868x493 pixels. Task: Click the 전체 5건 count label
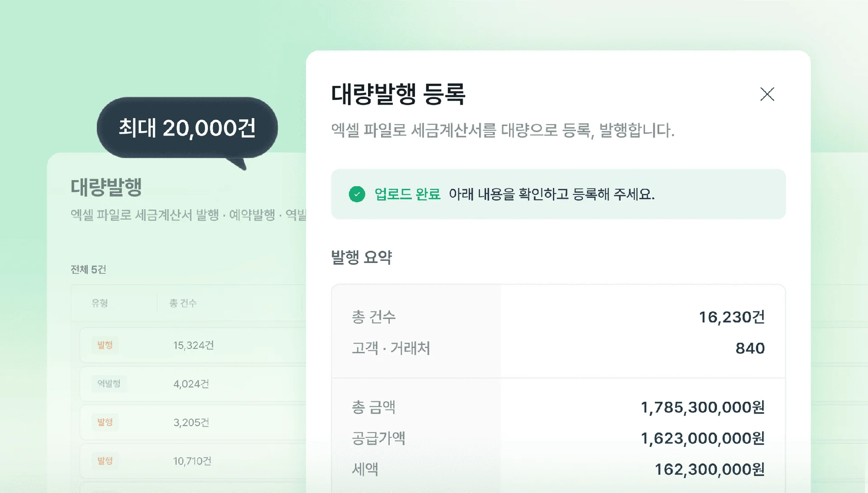[89, 270]
